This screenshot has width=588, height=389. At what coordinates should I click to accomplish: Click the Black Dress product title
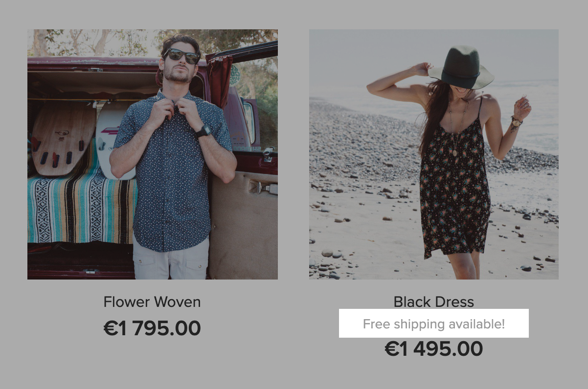coord(434,302)
